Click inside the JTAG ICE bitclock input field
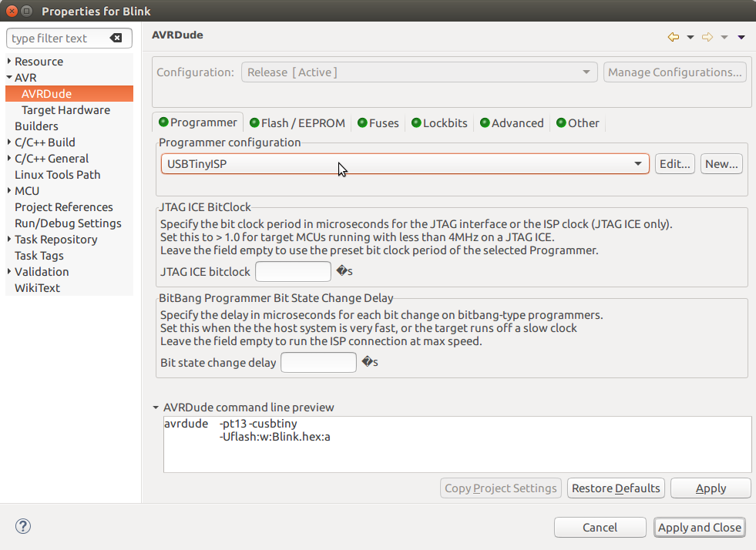This screenshot has height=550, width=756. (x=293, y=271)
